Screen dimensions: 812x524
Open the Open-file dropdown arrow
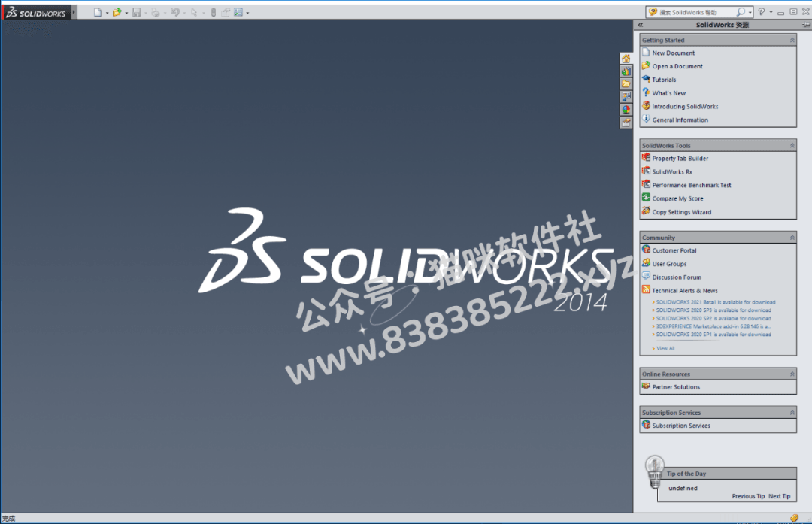click(x=126, y=13)
